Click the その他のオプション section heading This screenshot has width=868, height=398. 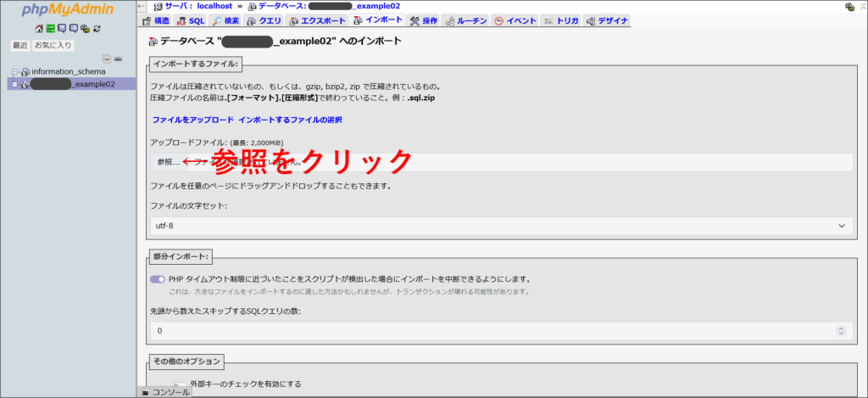point(186,362)
